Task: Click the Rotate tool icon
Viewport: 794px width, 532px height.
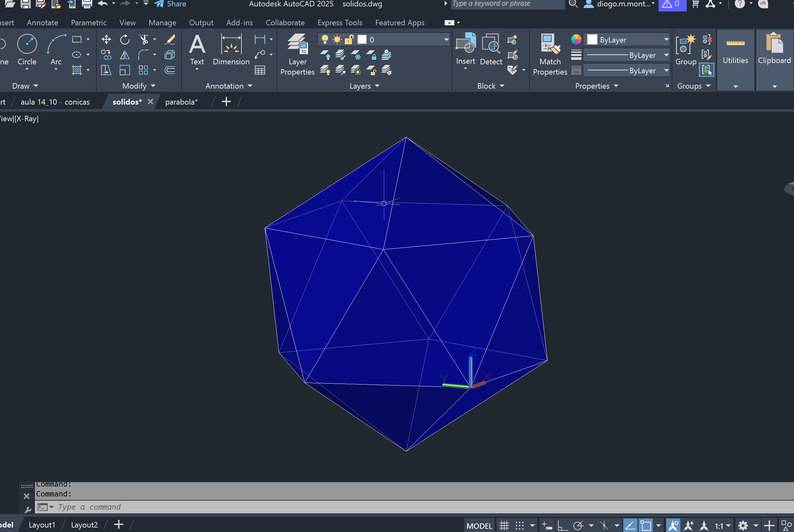Action: click(125, 39)
